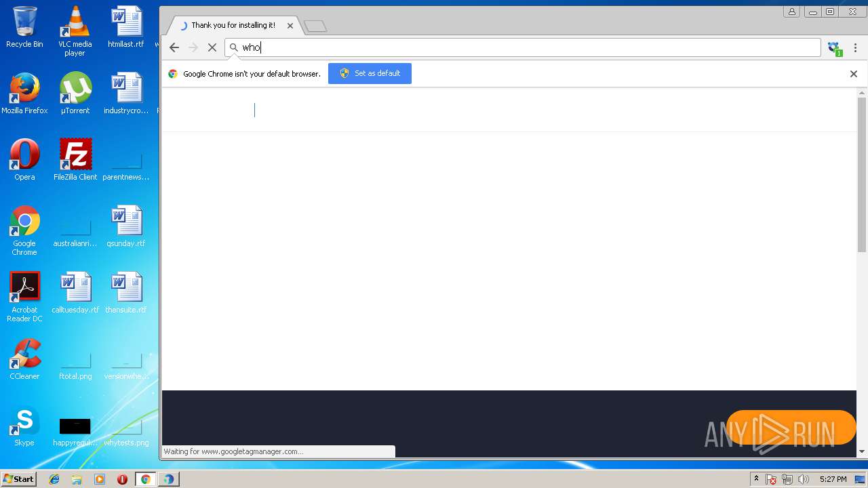Click the volume speaker tray icon
Viewport: 868px width, 488px height.
804,480
